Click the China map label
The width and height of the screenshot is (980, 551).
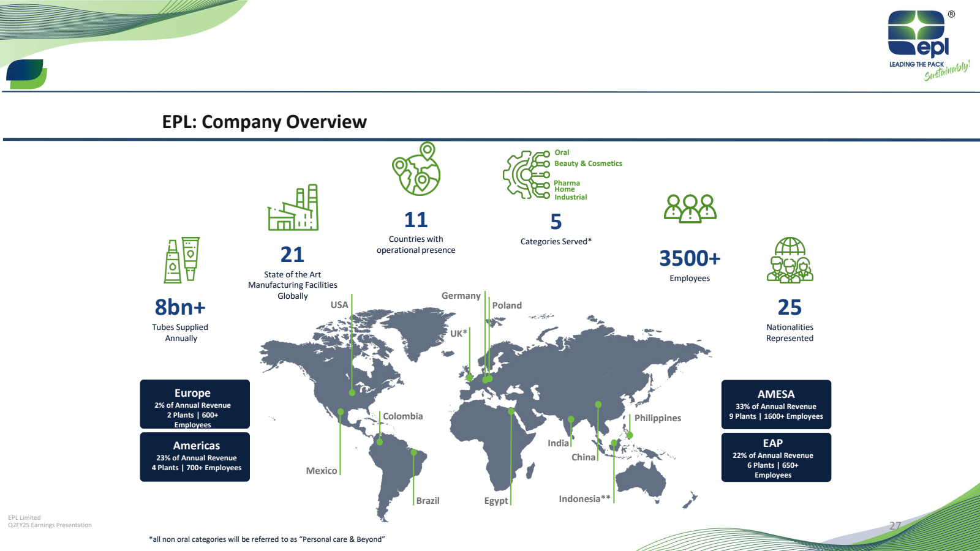click(x=584, y=457)
